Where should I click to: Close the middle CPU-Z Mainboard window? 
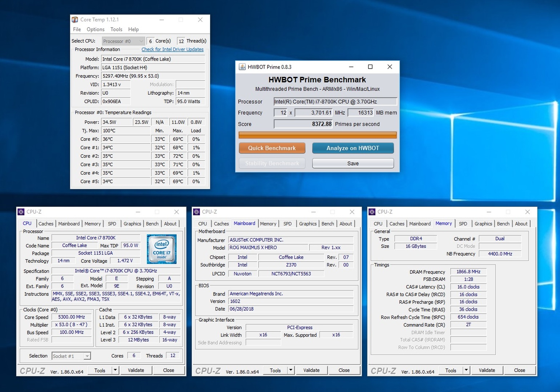[x=352, y=212]
